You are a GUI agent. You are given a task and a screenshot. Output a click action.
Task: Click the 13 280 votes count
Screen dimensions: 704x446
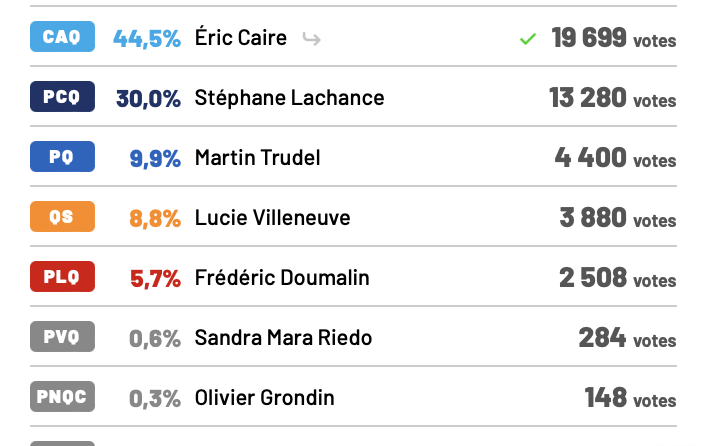click(613, 98)
